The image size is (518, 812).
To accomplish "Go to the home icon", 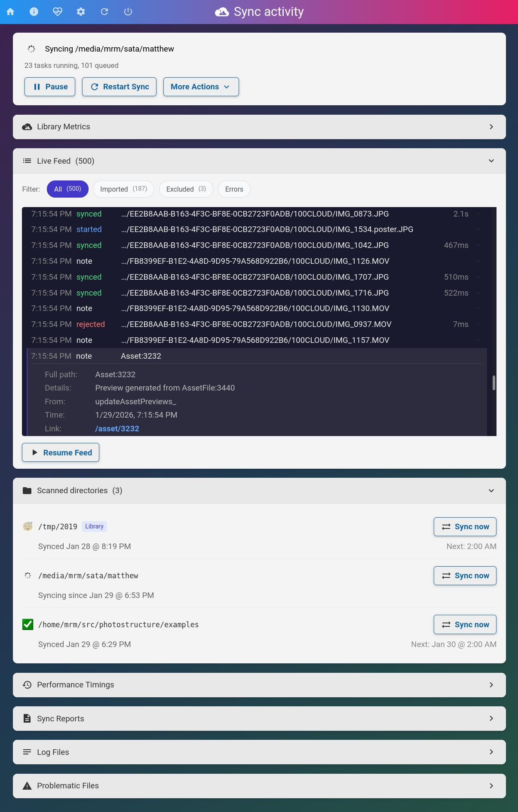I will coord(10,12).
